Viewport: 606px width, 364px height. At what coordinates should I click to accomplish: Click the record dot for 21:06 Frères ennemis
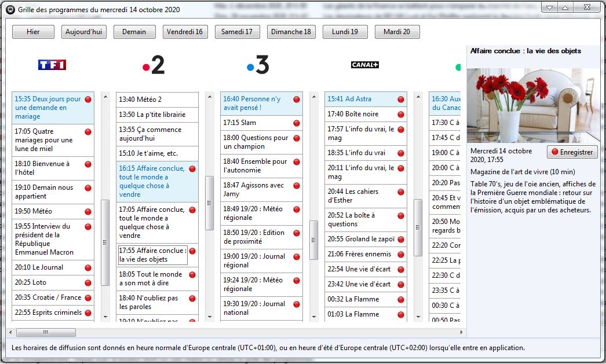(x=401, y=255)
